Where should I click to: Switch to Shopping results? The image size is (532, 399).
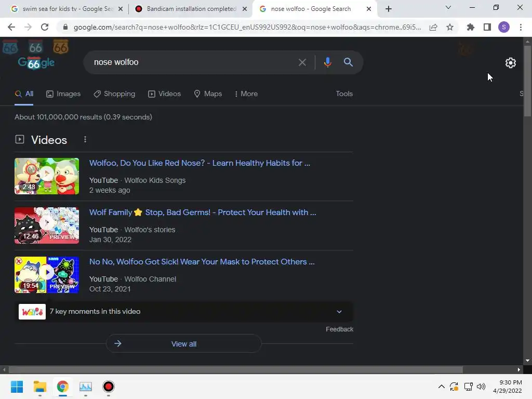[114, 94]
